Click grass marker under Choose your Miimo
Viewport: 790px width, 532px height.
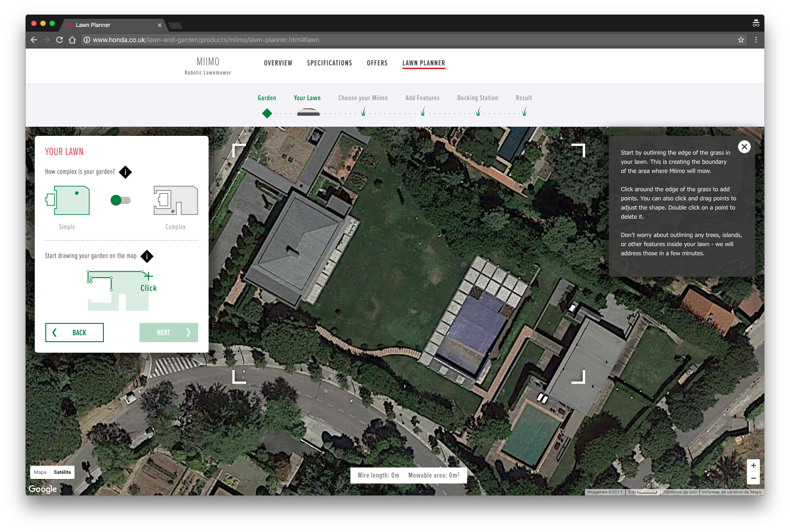pos(364,111)
